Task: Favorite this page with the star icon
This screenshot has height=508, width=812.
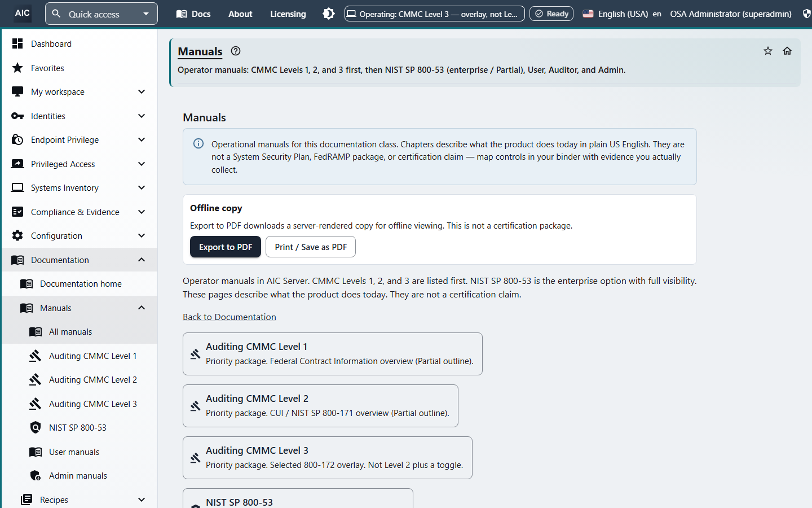Action: pyautogui.click(x=768, y=51)
